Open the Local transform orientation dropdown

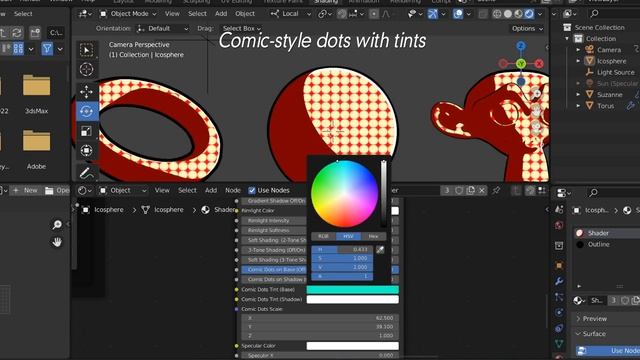290,14
